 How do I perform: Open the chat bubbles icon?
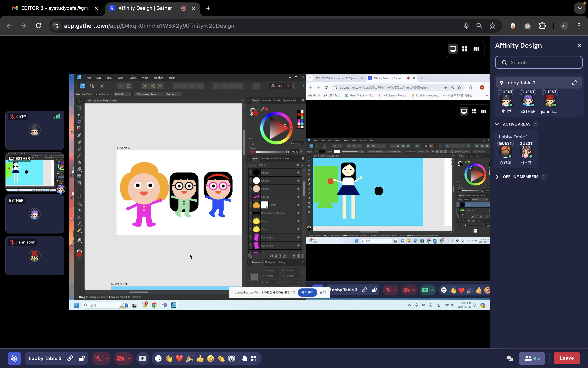[510, 358]
